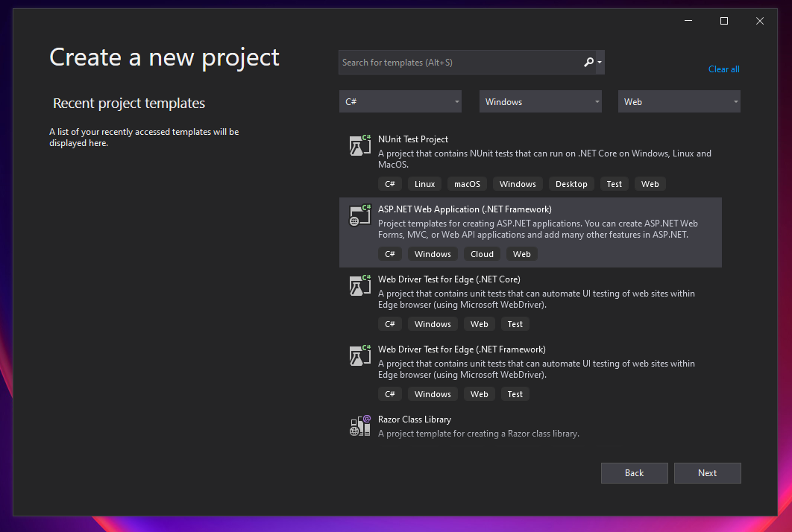Viewport: 792px width, 532px height.
Task: Open the C# language filter dropdown
Action: [x=400, y=101]
